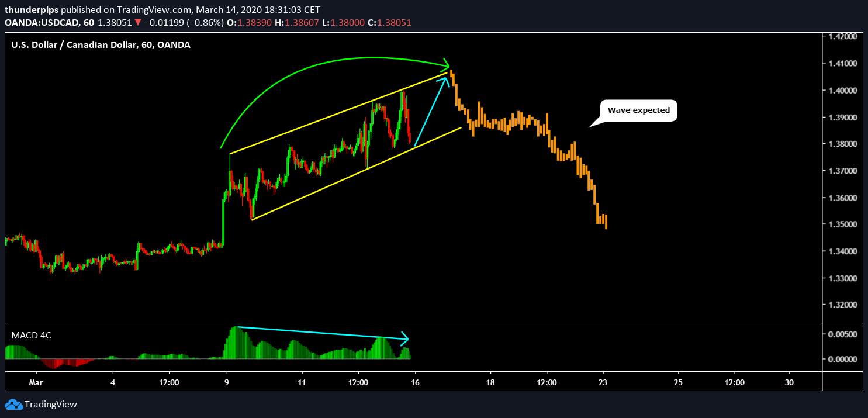868x418 pixels.
Task: Click the author name 'thunderpips'
Action: [x=32, y=10]
